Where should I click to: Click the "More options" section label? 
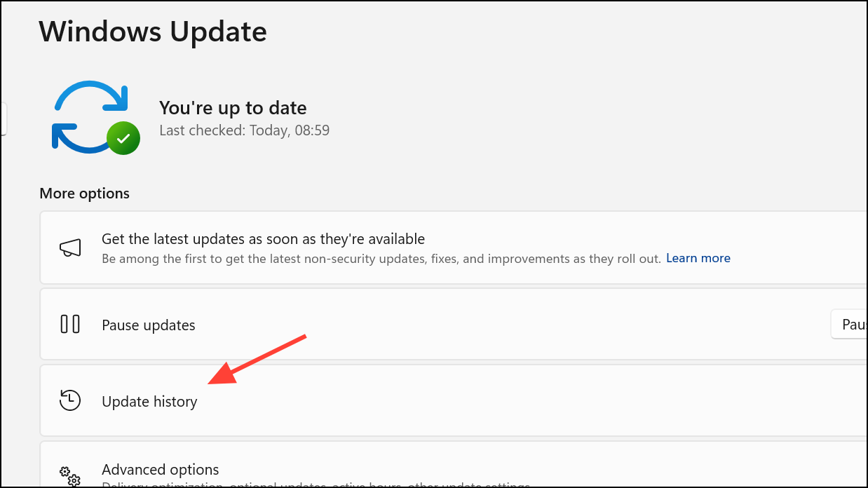[x=84, y=194]
